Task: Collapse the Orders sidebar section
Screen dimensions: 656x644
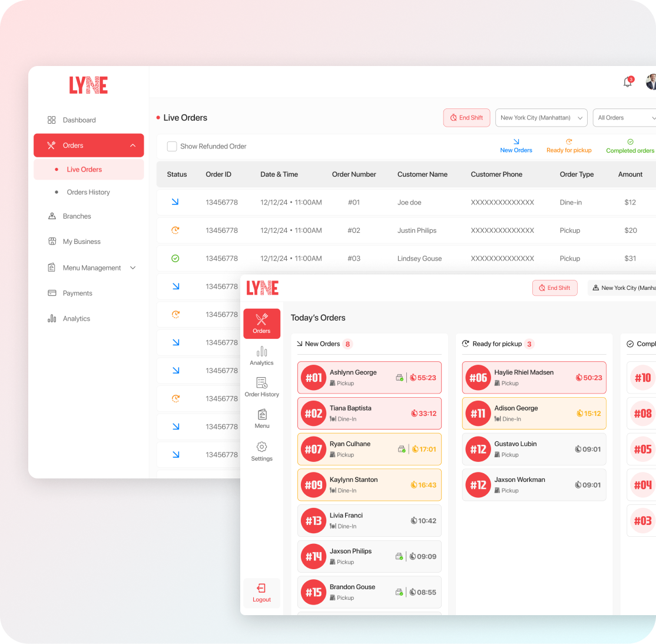Action: tap(132, 146)
